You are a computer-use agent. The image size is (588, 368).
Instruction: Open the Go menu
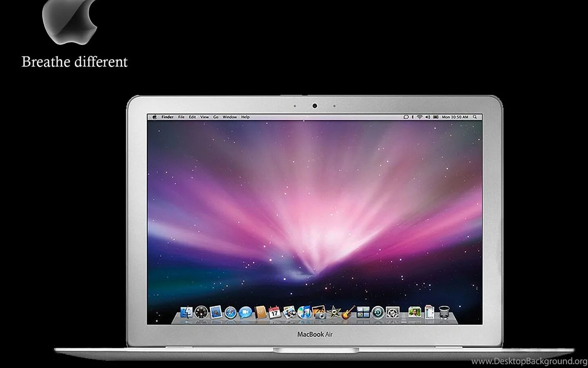(216, 117)
